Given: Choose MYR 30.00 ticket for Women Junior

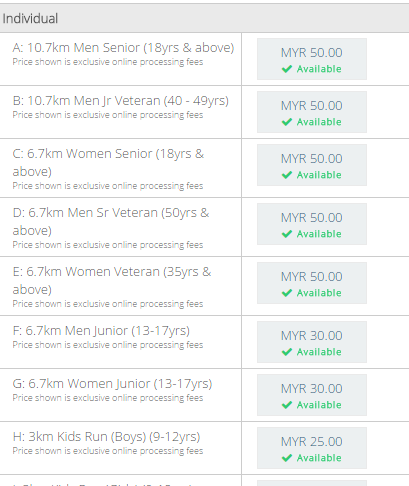Looking at the screenshot, I should (312, 395).
